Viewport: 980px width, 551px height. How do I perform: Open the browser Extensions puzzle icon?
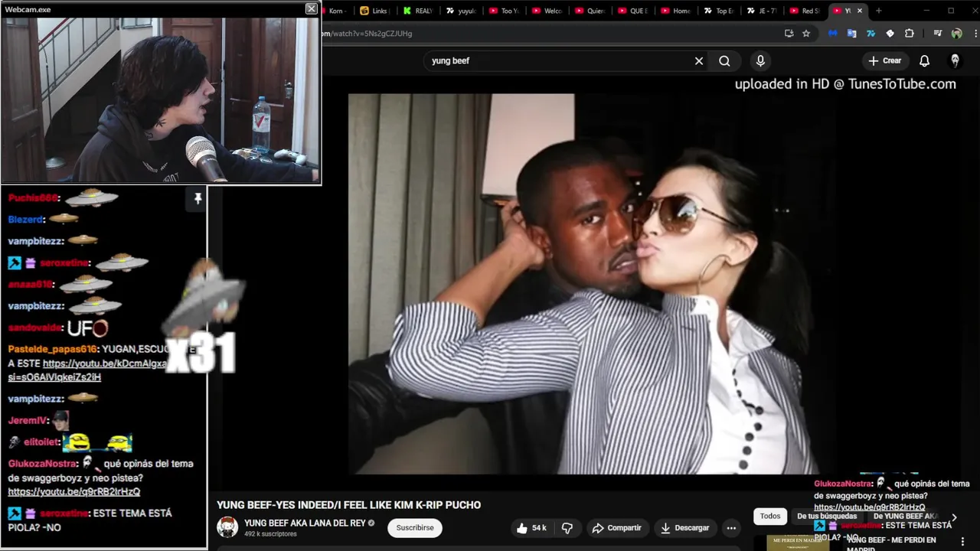point(910,33)
